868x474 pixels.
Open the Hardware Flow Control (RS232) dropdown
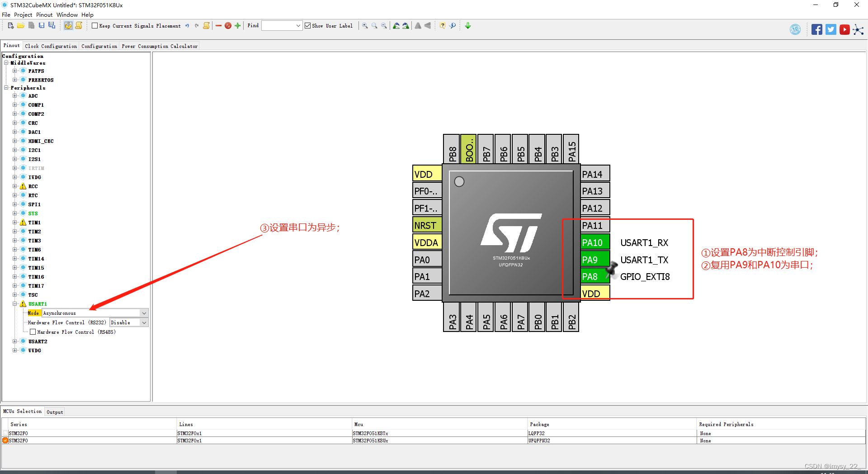coord(144,322)
